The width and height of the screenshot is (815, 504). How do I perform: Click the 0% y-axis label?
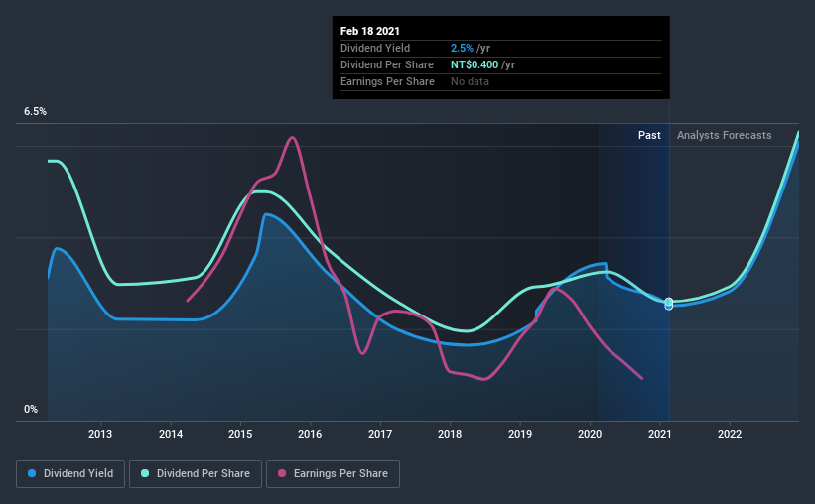coord(31,410)
